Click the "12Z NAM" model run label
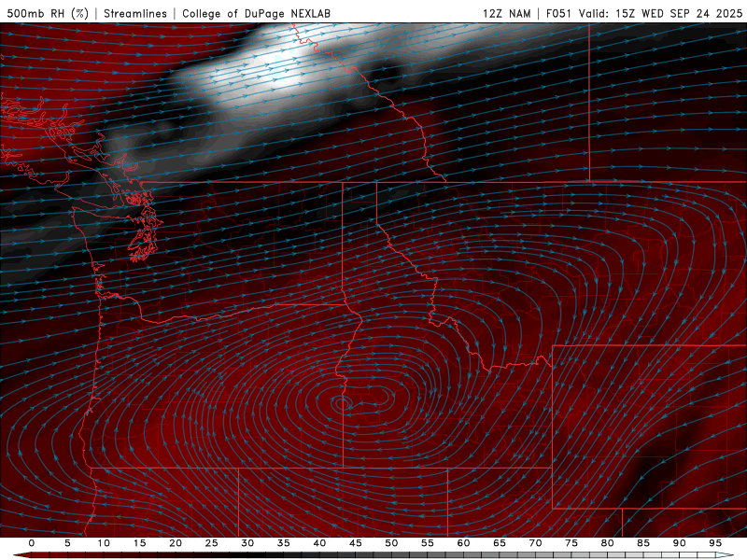This screenshot has height=560, width=747. coord(506,13)
